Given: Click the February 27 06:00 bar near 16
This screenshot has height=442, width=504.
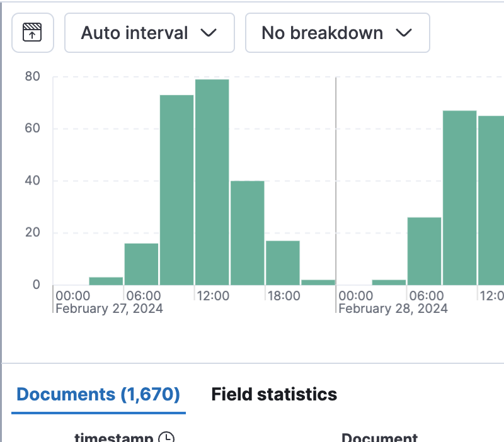Looking at the screenshot, I should point(141,264).
